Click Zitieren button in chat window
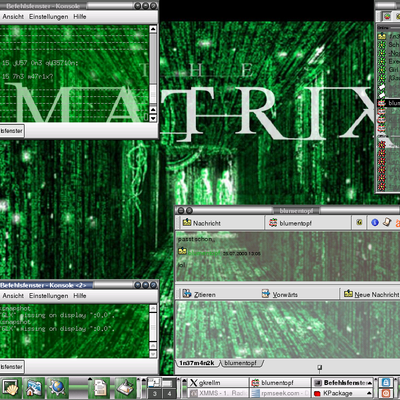Viewport: 400px width, 400px height. [x=199, y=294]
